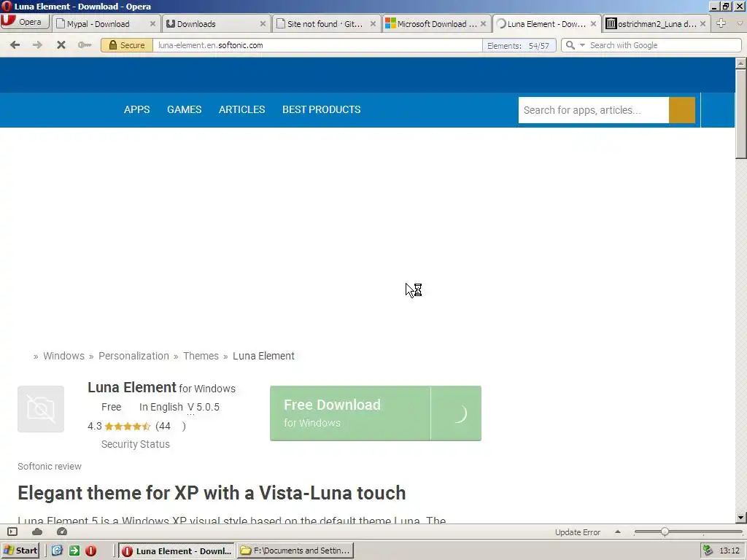This screenshot has width=747, height=560.
Task: Click page scrollbar down arrow
Action: pos(740,518)
